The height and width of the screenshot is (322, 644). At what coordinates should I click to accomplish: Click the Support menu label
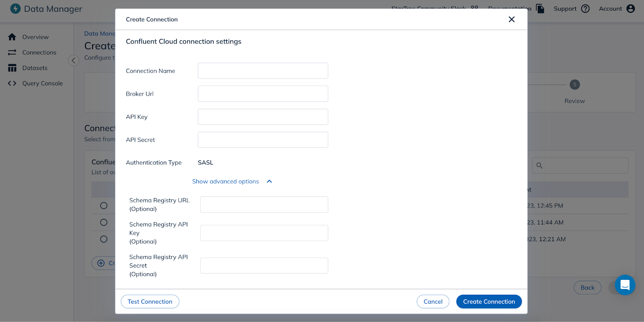[565, 8]
